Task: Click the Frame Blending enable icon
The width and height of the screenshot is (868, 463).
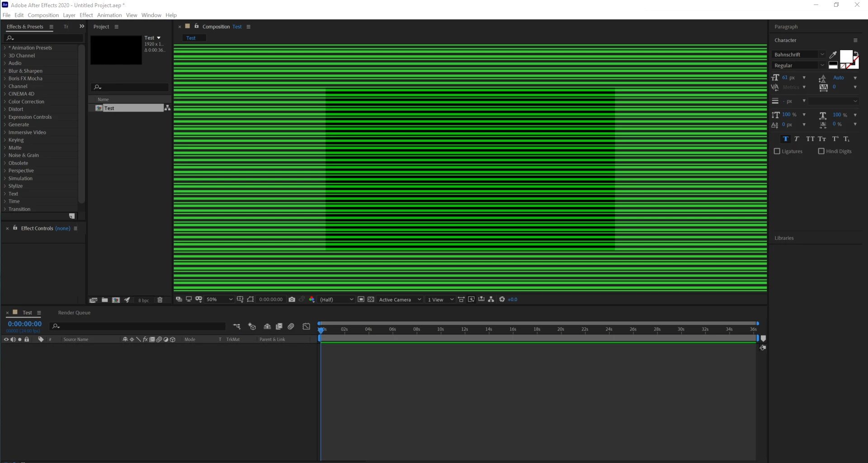Action: tap(279, 326)
